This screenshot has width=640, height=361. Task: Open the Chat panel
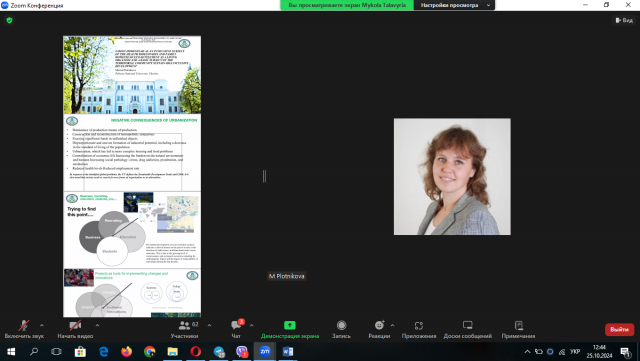(x=236, y=325)
